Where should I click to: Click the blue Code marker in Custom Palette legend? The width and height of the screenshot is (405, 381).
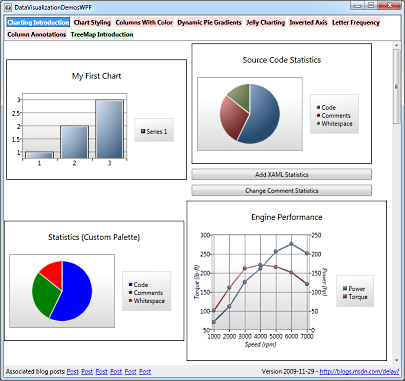coord(131,284)
